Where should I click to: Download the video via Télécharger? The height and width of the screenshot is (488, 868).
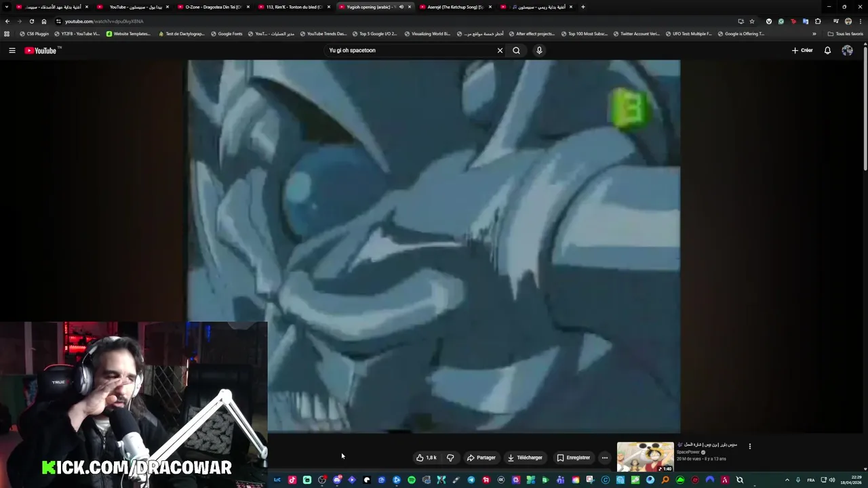[x=526, y=457]
